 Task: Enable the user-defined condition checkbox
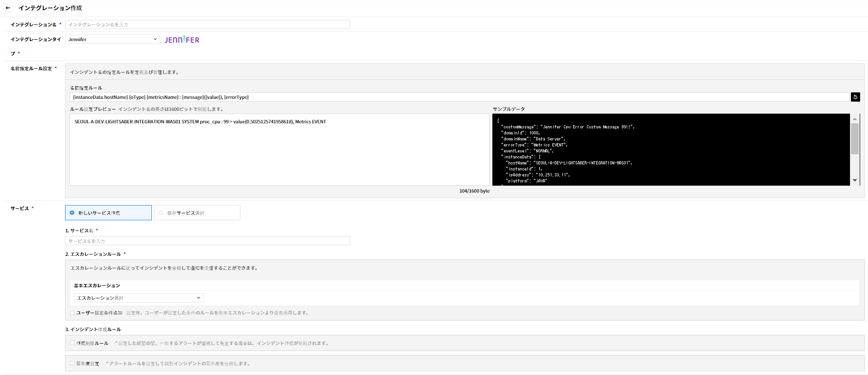click(x=72, y=313)
